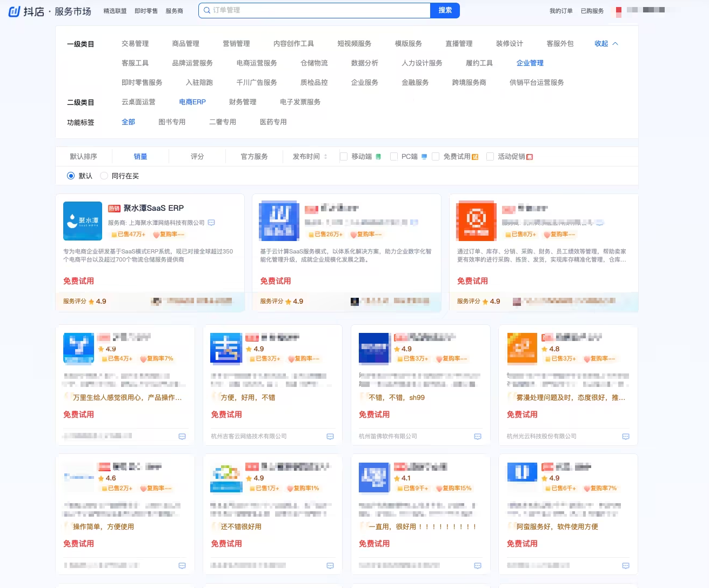The height and width of the screenshot is (588, 709).
Task: Open the 聚水潭 SaaS ERP logo
Action: tap(83, 221)
